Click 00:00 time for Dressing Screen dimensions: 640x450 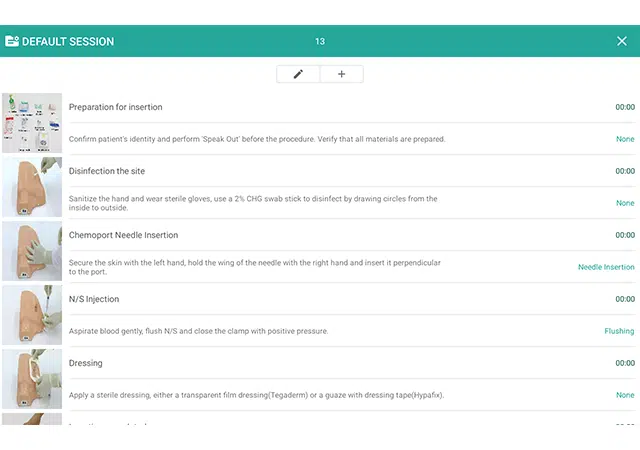pos(625,363)
